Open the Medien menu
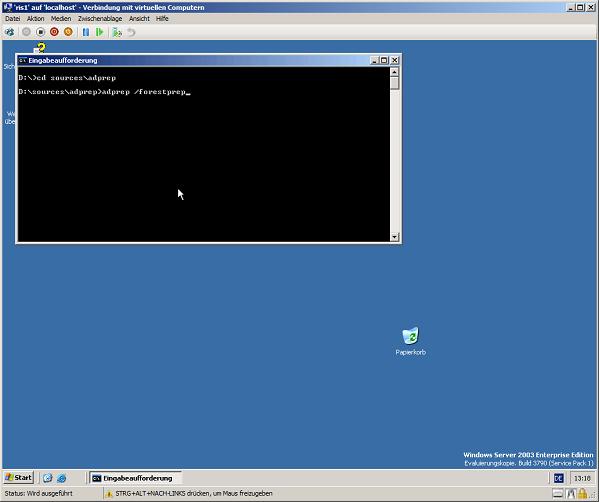The image size is (599, 502). [x=61, y=19]
